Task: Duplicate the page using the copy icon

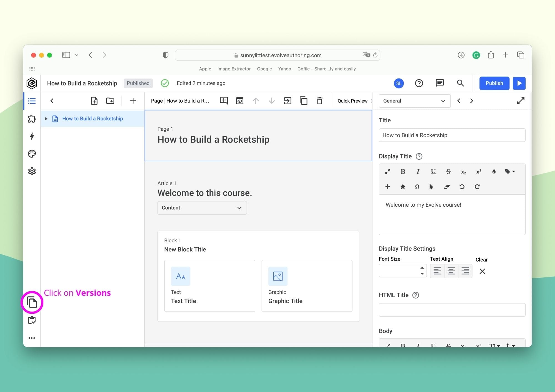Action: click(303, 101)
